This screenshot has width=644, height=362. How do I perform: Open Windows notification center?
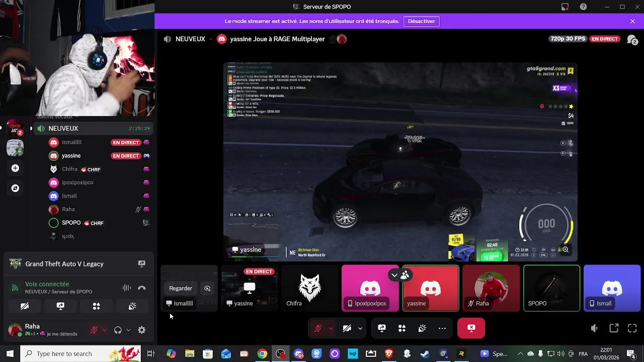click(x=631, y=354)
